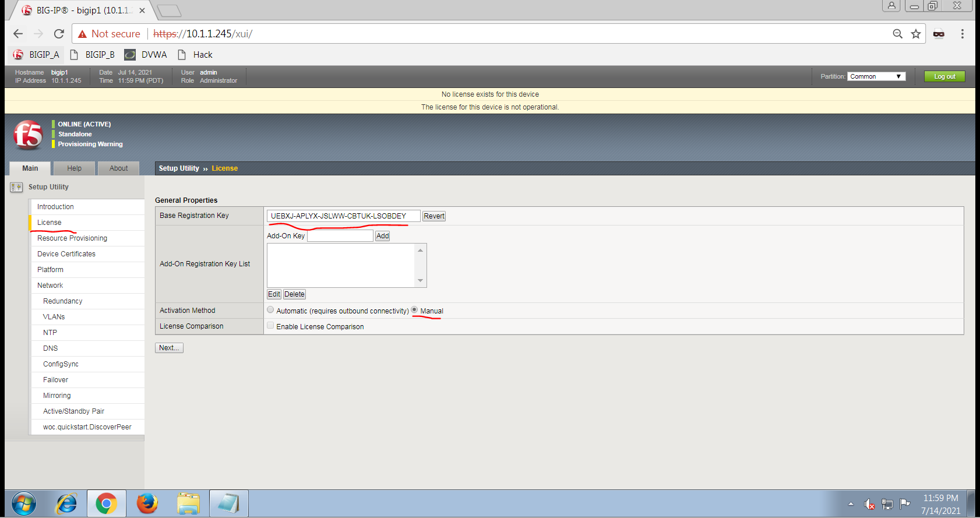This screenshot has width=980, height=518.
Task: Open Mirroring menu item
Action: (x=87, y=396)
